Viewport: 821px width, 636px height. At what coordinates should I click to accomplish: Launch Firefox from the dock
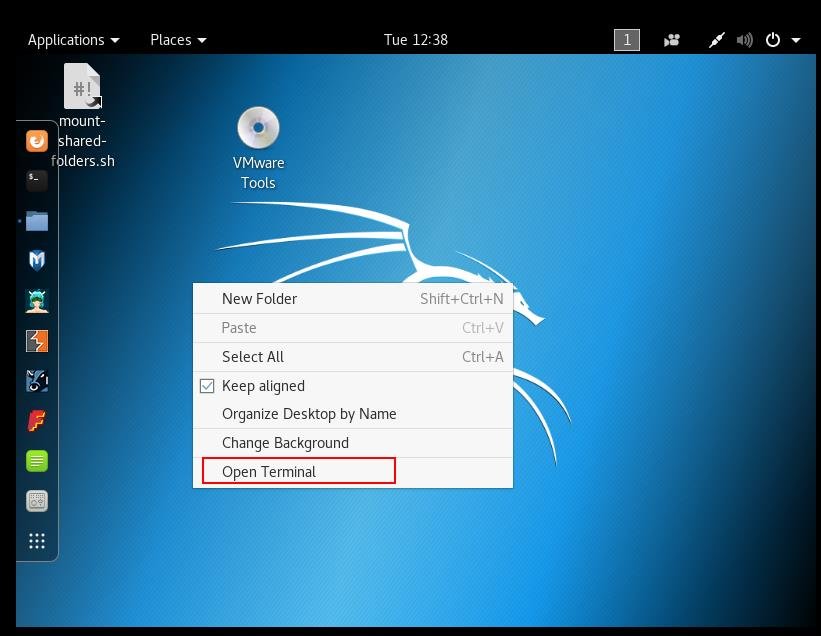[x=37, y=141]
